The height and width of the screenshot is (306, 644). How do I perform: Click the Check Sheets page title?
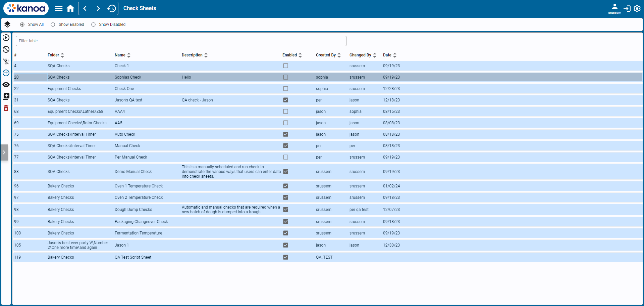(140, 8)
